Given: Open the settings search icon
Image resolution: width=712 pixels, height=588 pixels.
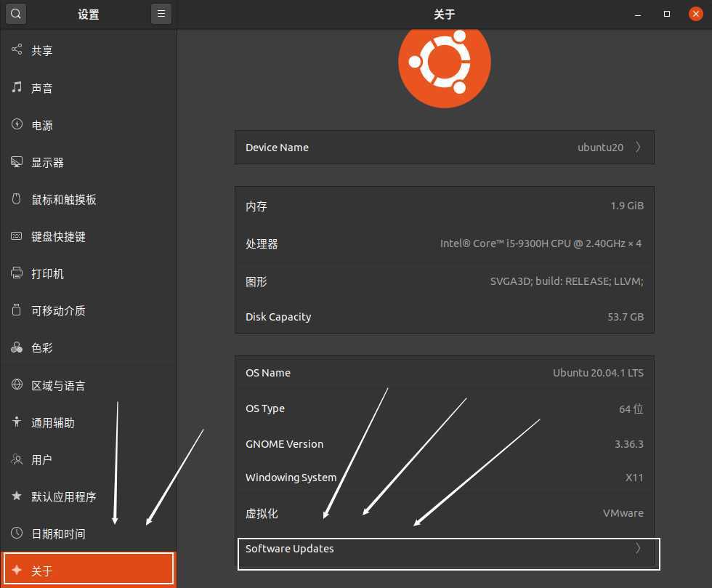Looking at the screenshot, I should pos(16,14).
